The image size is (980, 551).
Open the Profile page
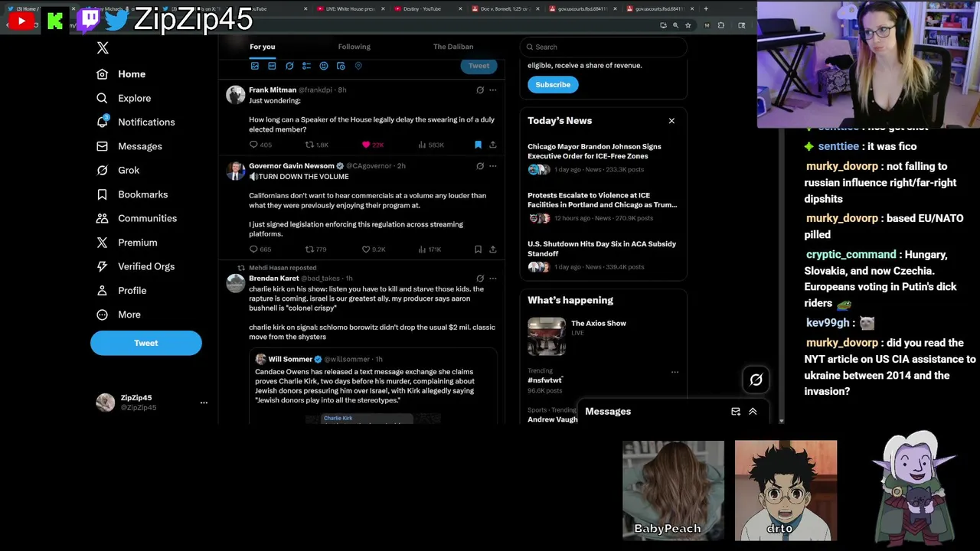[x=121, y=291]
